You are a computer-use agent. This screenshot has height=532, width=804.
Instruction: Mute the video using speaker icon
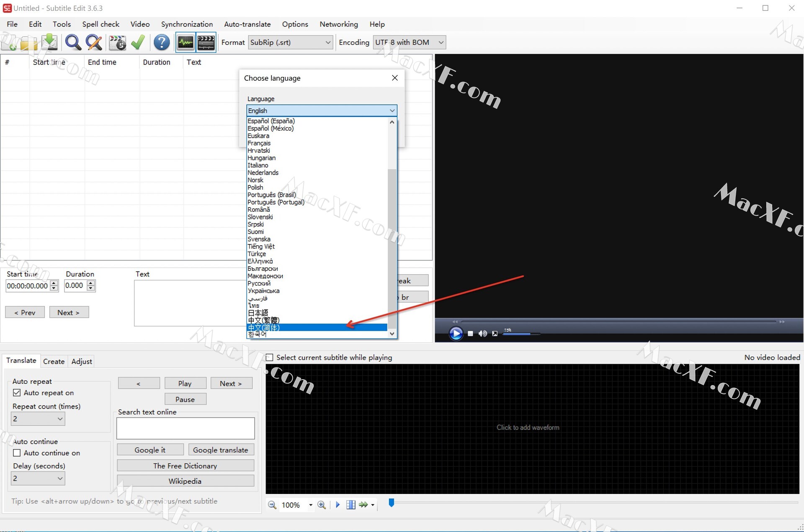[482, 334]
